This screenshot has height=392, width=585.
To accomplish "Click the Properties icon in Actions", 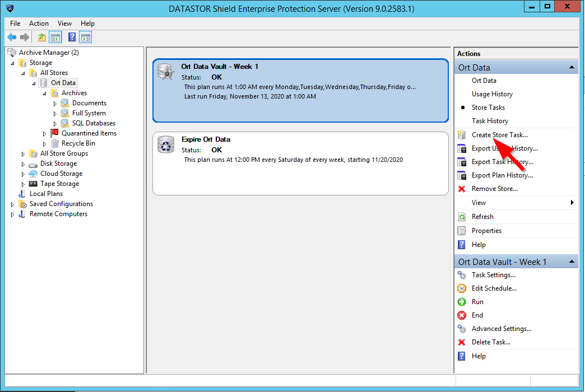I will 462,231.
